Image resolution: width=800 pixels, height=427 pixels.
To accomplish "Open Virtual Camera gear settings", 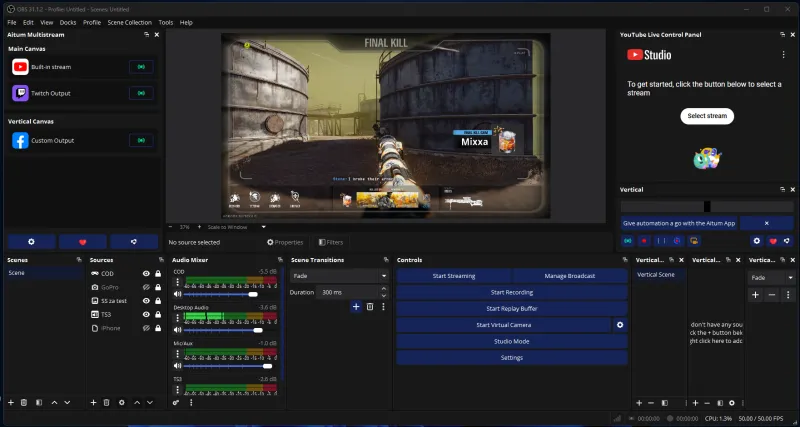I will pyautogui.click(x=620, y=325).
